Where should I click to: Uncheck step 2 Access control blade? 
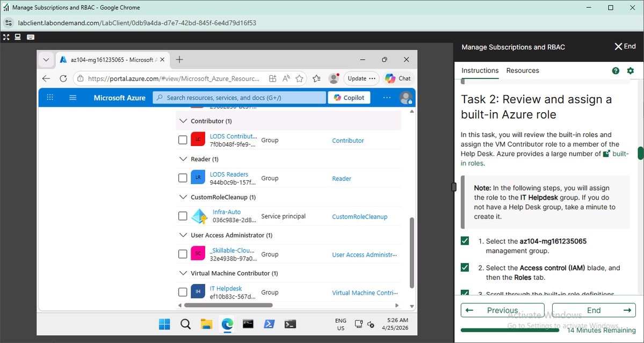pos(465,267)
